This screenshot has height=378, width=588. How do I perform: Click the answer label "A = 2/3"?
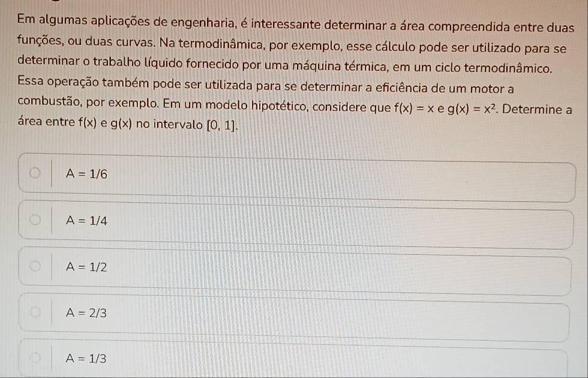click(x=88, y=313)
